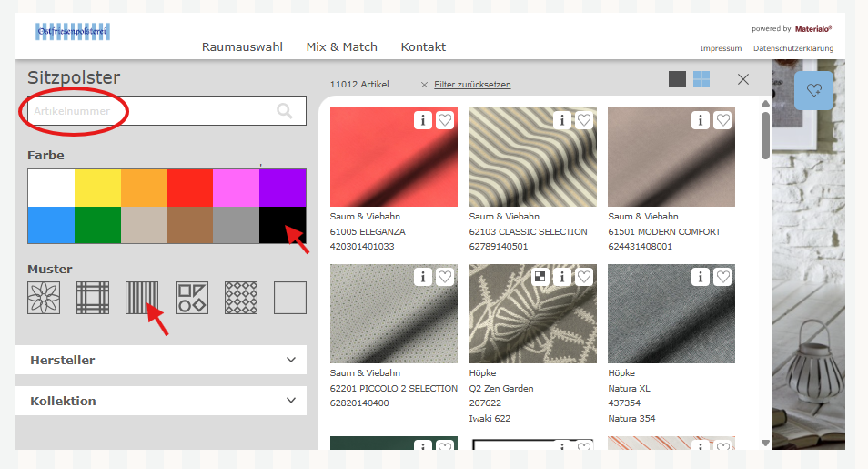Click the scrollbar up arrow in results

pyautogui.click(x=765, y=104)
